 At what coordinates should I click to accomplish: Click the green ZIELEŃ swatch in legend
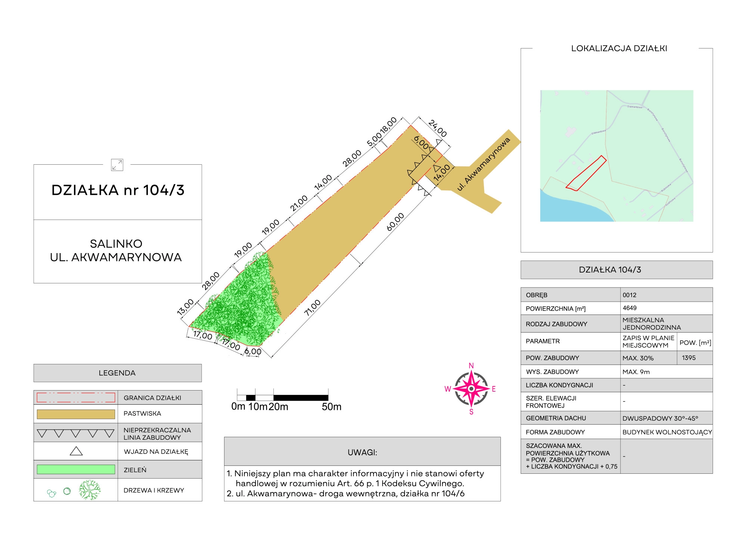point(76,469)
